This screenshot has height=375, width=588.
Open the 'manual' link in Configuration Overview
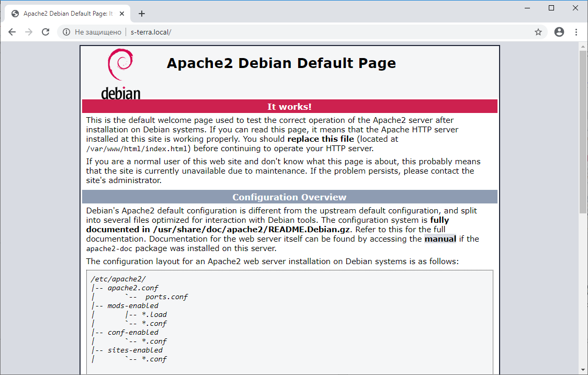pos(440,239)
